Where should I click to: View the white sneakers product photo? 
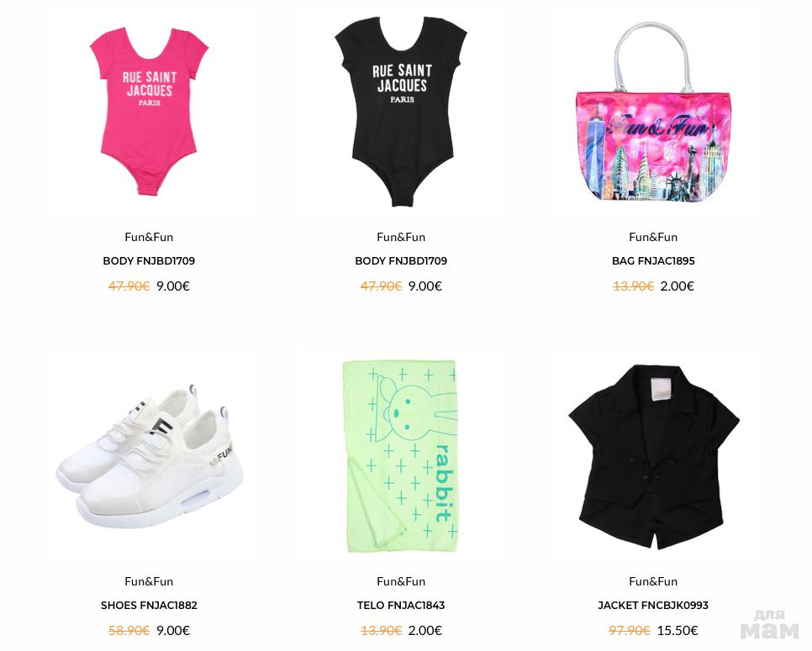pos(149,456)
